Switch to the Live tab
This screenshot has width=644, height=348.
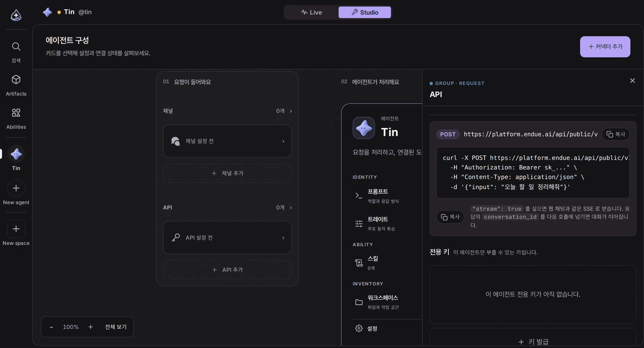pyautogui.click(x=311, y=12)
